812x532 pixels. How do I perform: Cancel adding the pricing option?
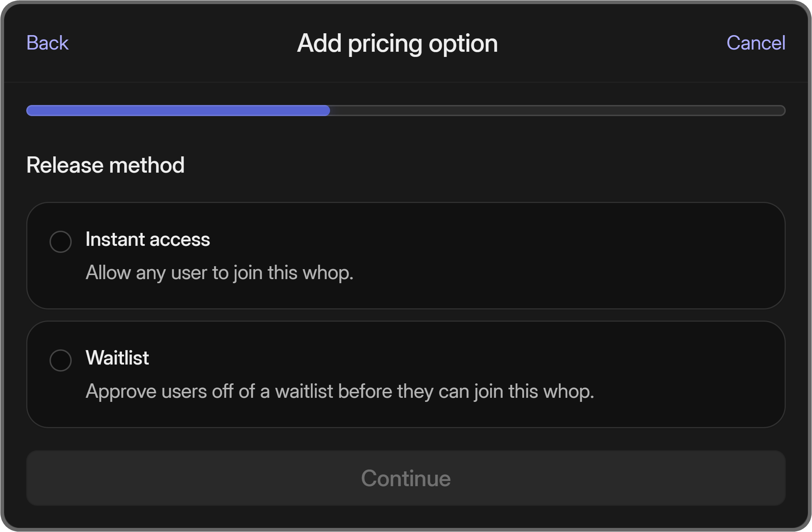755,43
